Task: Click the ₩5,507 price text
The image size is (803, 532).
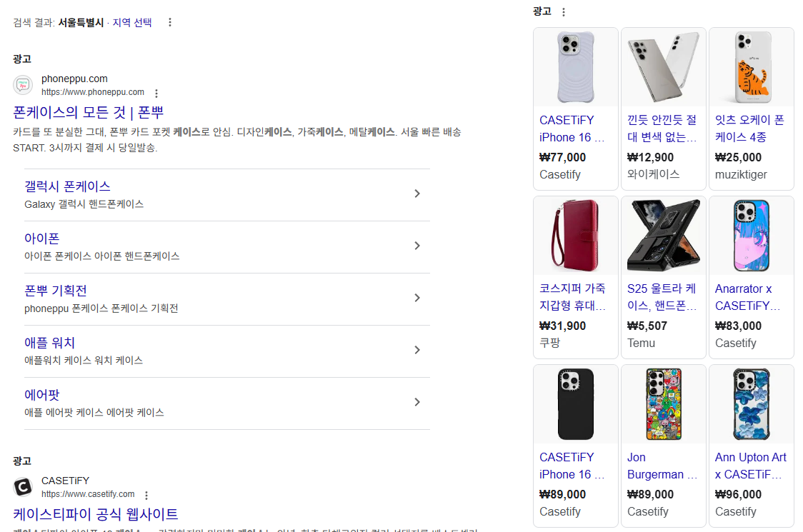Action: 647,326
